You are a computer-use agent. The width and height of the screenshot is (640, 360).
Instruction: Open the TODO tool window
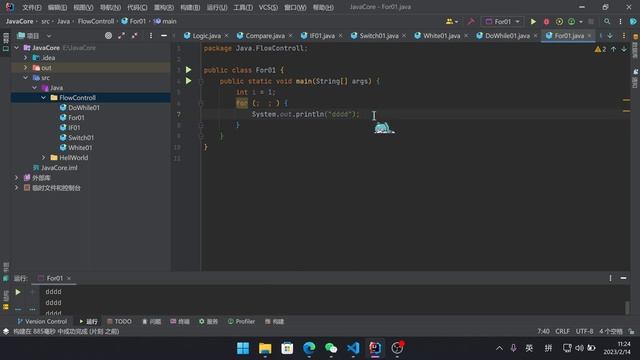click(119, 322)
